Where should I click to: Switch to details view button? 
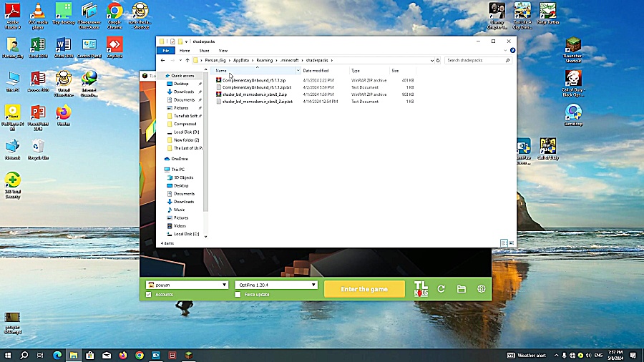[504, 243]
